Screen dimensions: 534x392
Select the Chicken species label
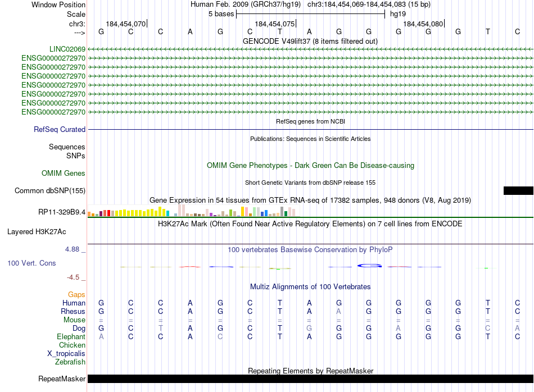click(72, 345)
